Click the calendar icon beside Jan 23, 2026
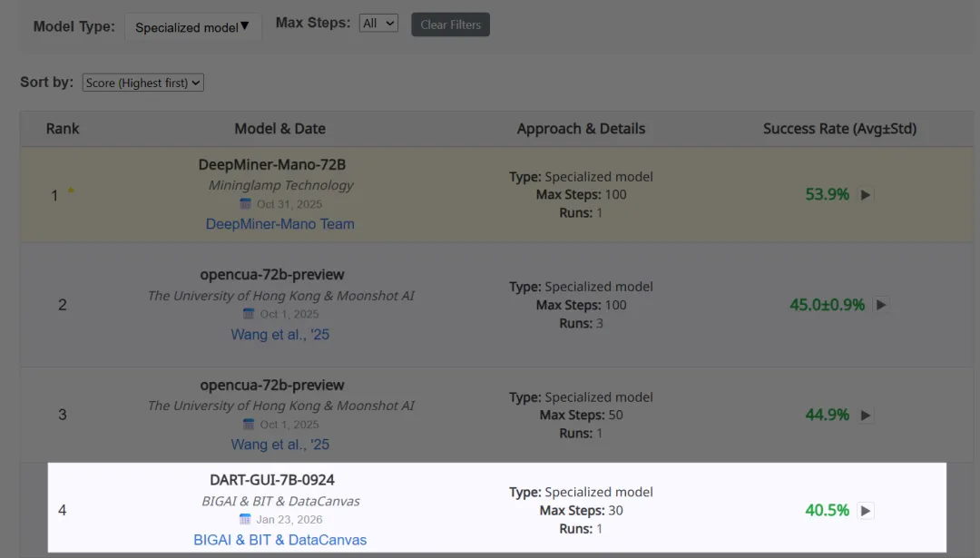Image resolution: width=980 pixels, height=558 pixels. [x=245, y=520]
